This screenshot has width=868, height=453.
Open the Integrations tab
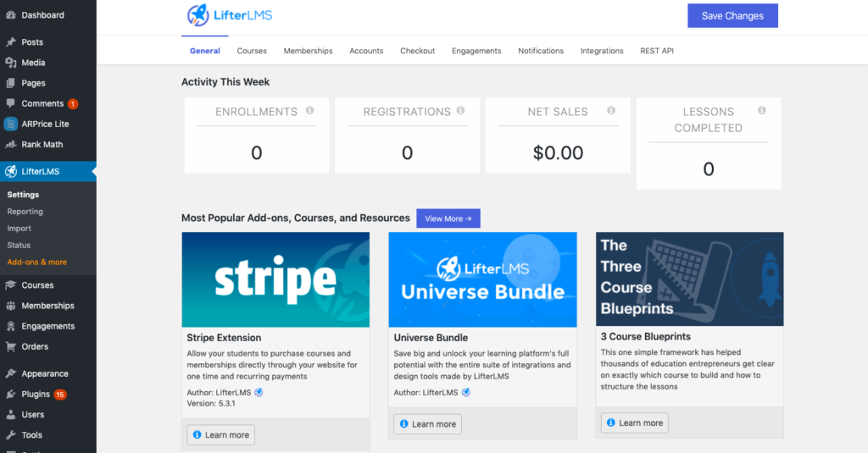(x=602, y=51)
